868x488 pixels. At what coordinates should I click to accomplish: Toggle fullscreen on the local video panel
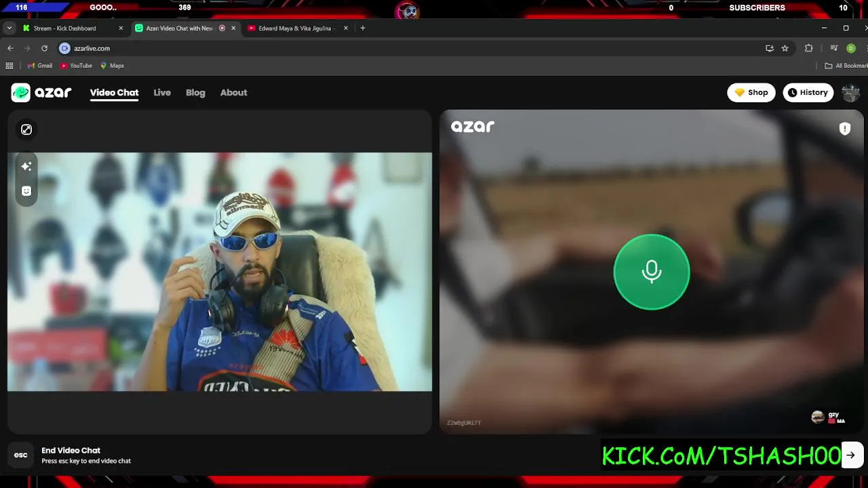tap(26, 129)
